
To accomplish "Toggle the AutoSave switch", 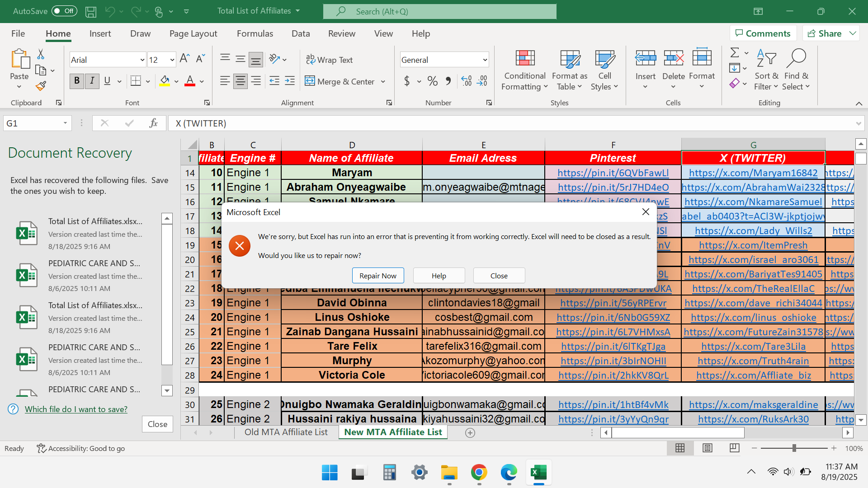I will [x=64, y=11].
